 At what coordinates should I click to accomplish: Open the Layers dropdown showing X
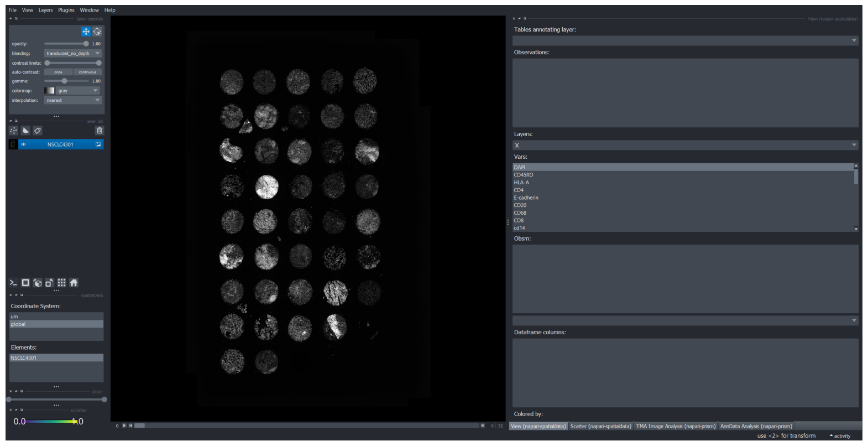(x=686, y=145)
